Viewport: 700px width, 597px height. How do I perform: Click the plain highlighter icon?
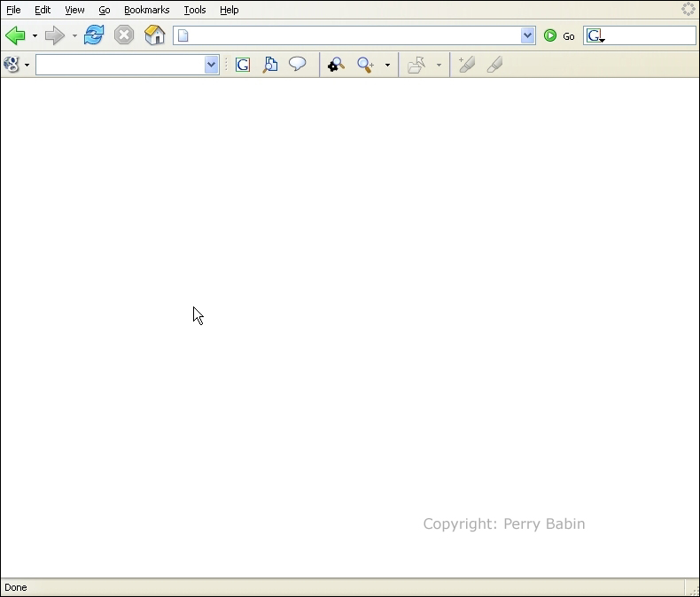494,65
